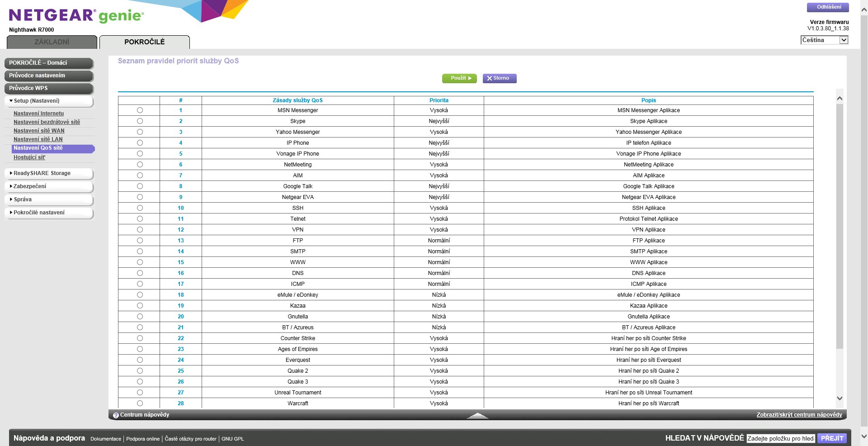
Task: Click Zobrazit/skrýt centrum nápovědy link
Action: 799,415
